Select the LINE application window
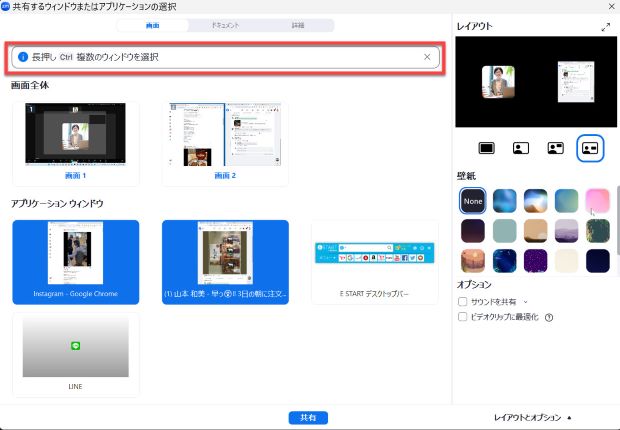The height and width of the screenshot is (430, 620). click(75, 352)
